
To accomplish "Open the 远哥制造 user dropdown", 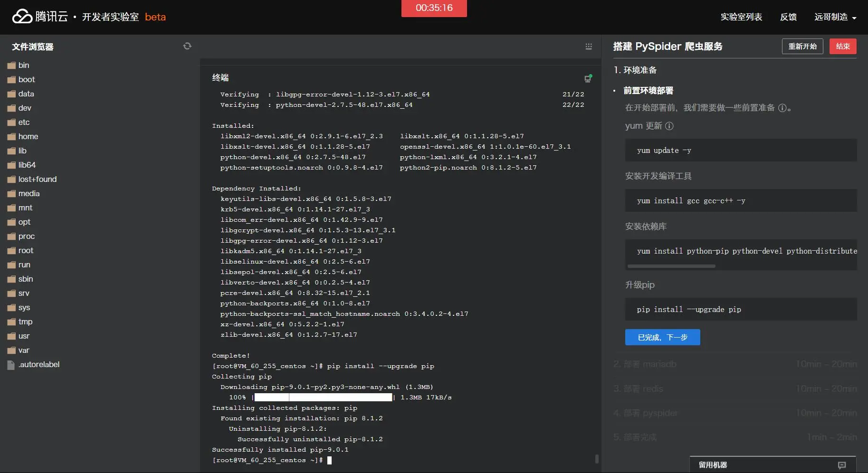I will click(835, 17).
